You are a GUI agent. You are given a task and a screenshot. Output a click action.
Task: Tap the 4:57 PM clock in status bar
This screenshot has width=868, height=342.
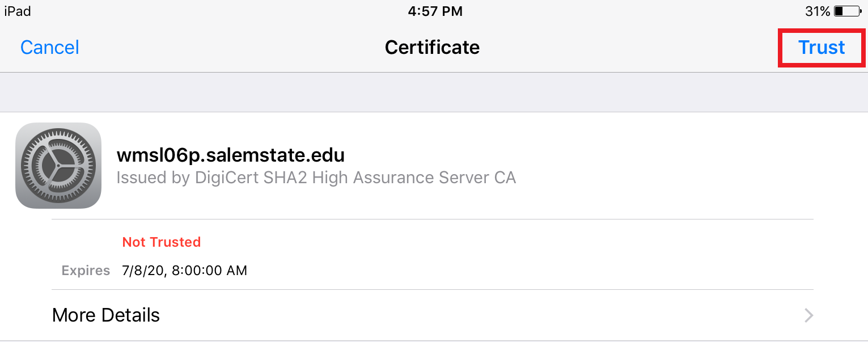click(435, 11)
